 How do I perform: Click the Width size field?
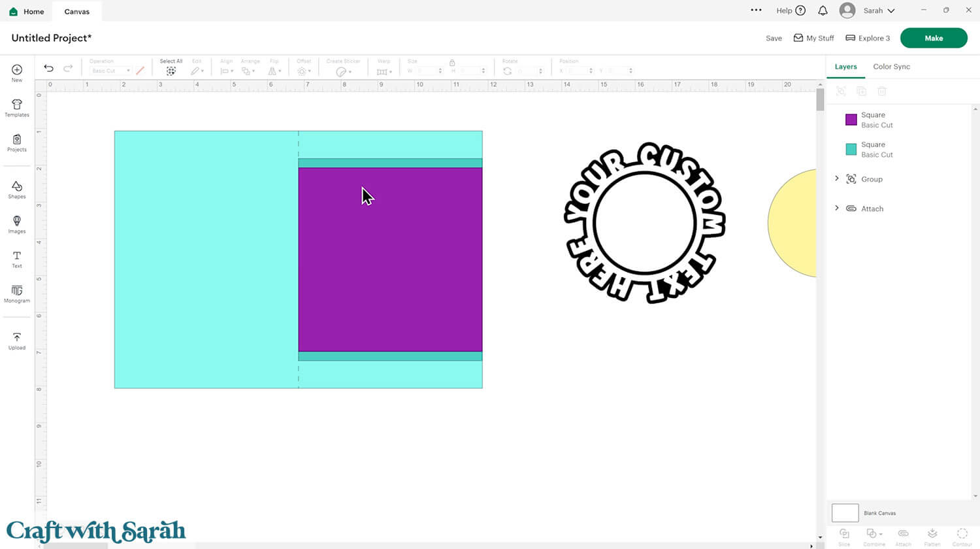pos(429,71)
